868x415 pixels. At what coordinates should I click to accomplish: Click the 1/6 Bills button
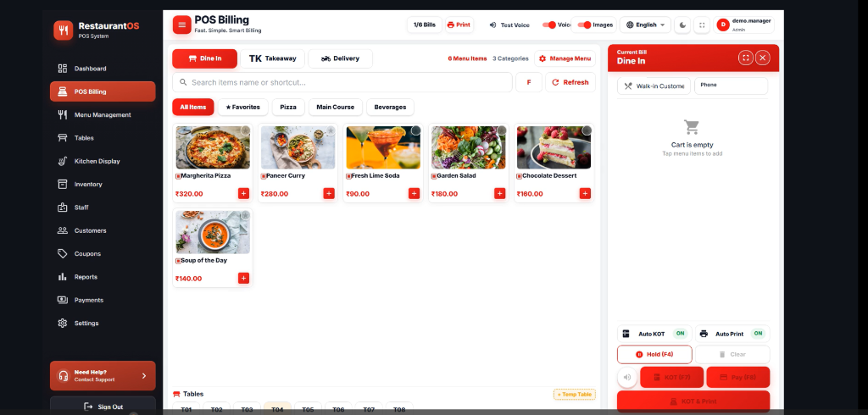click(425, 25)
